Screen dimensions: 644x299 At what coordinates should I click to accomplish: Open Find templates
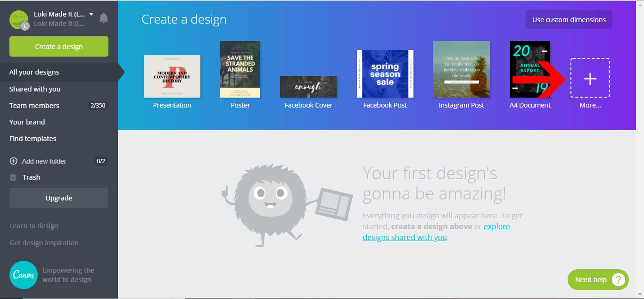pos(33,138)
